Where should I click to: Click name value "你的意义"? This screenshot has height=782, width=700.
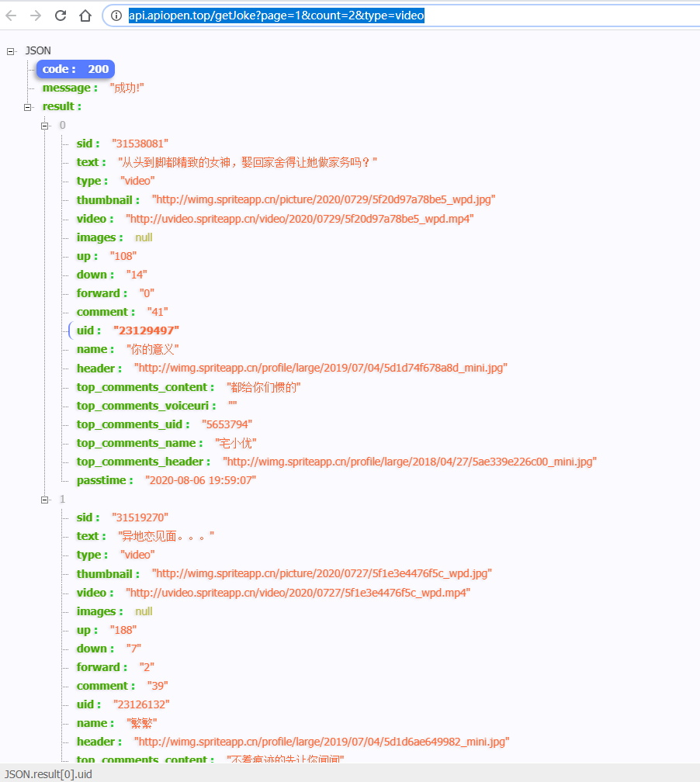click(x=153, y=349)
